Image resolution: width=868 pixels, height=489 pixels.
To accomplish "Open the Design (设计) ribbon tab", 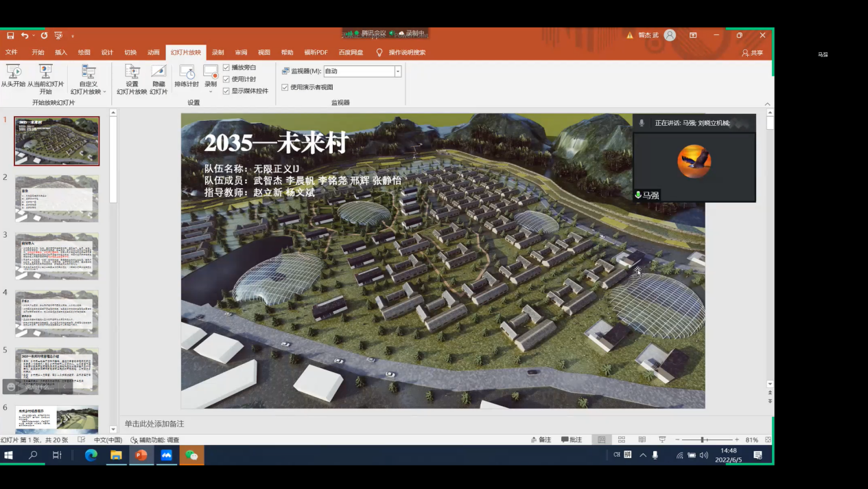I will click(107, 52).
